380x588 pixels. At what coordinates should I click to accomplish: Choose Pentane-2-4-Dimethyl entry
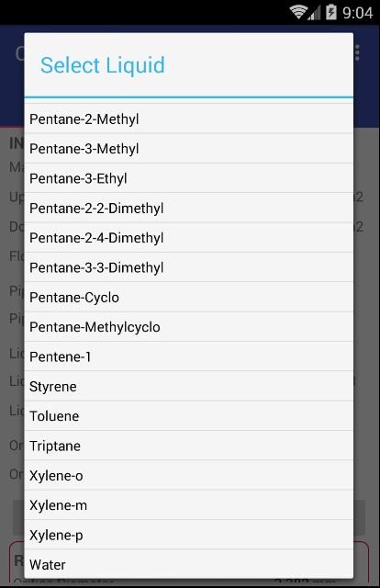click(189, 237)
